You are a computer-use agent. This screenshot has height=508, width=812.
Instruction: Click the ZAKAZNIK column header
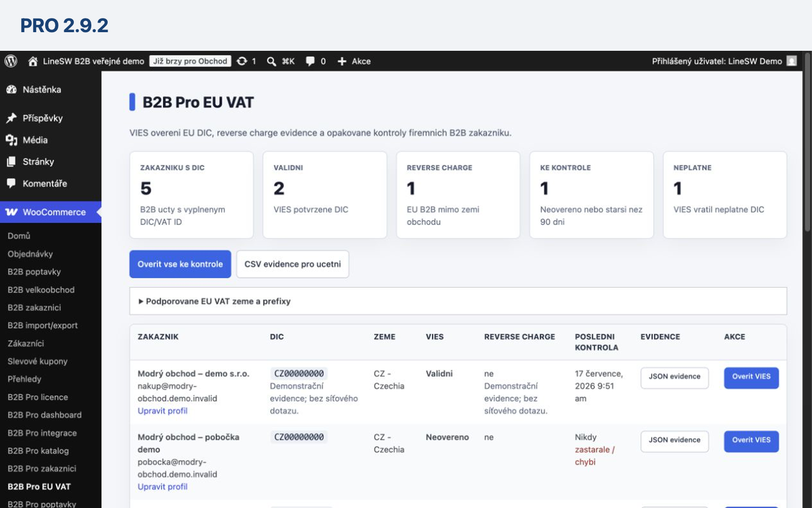pyautogui.click(x=158, y=336)
